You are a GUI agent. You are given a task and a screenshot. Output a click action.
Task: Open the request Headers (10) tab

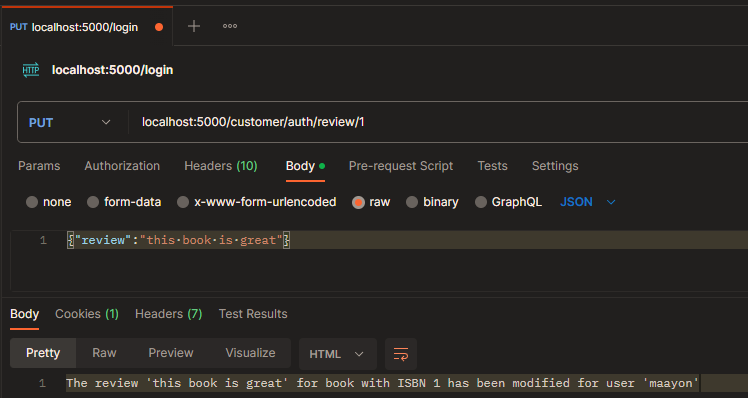pyautogui.click(x=221, y=166)
